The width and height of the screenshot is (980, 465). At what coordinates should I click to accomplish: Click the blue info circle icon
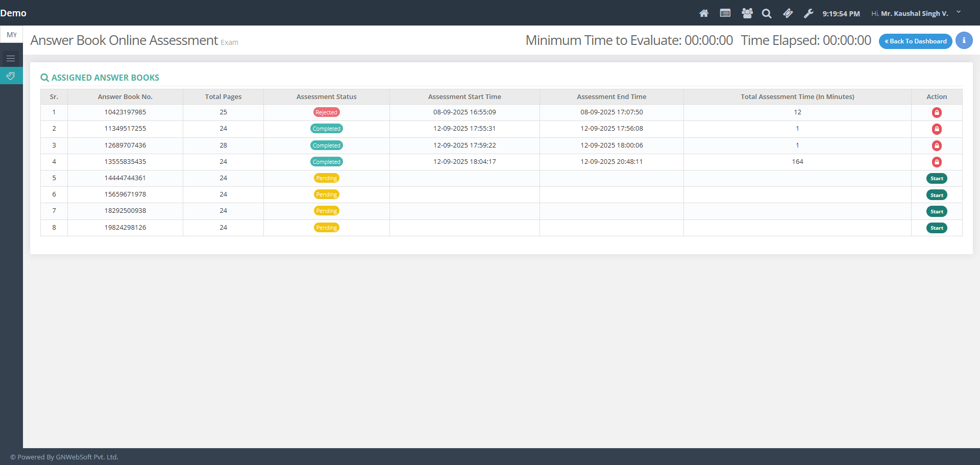[x=964, y=40]
